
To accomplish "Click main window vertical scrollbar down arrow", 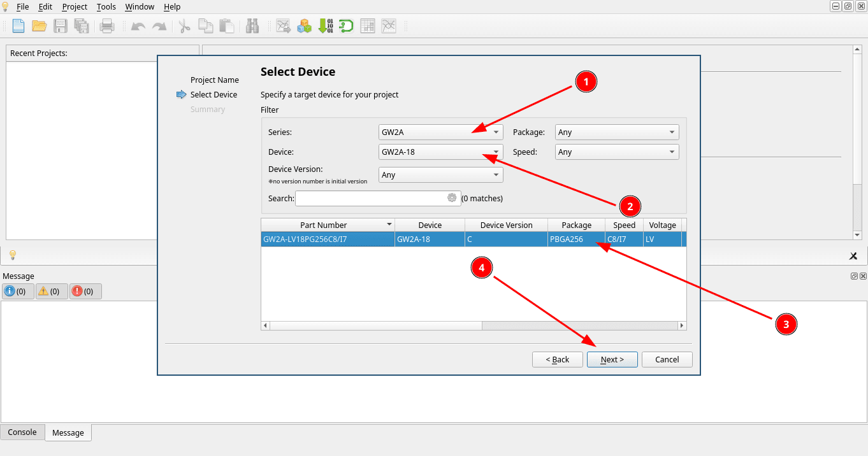I will pyautogui.click(x=857, y=235).
